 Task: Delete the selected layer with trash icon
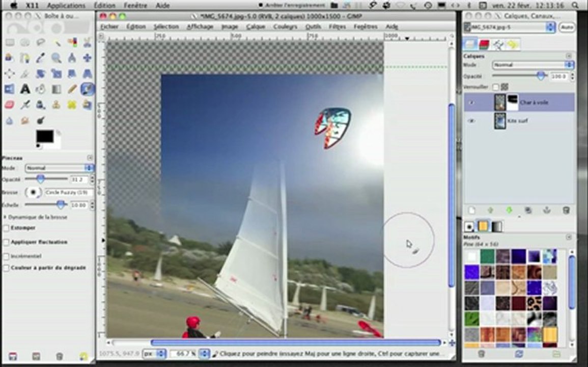click(x=566, y=211)
